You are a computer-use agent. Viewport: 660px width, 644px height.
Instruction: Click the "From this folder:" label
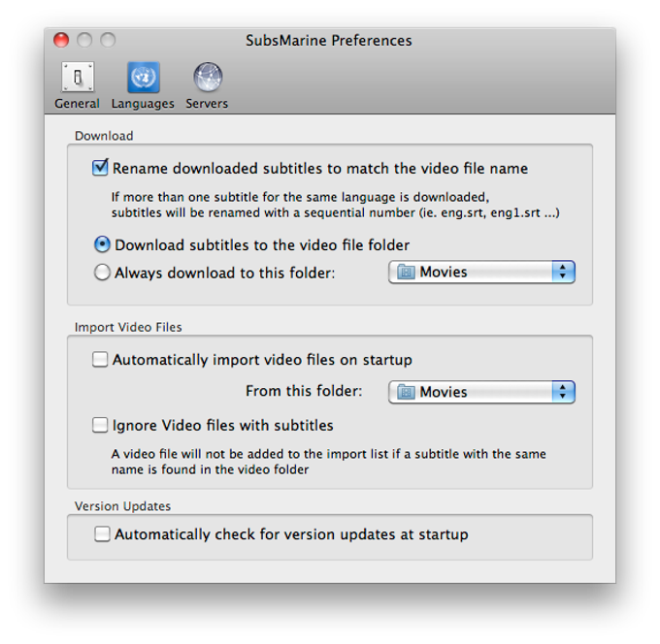tap(304, 391)
